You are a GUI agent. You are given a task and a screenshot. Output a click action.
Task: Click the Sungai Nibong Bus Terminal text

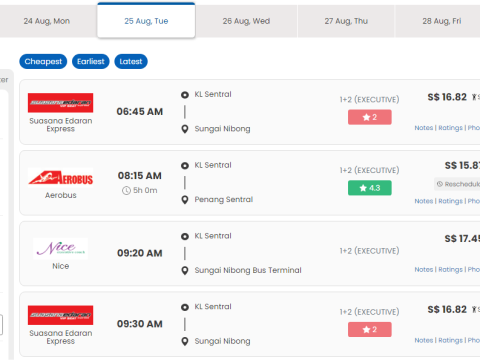(x=248, y=270)
